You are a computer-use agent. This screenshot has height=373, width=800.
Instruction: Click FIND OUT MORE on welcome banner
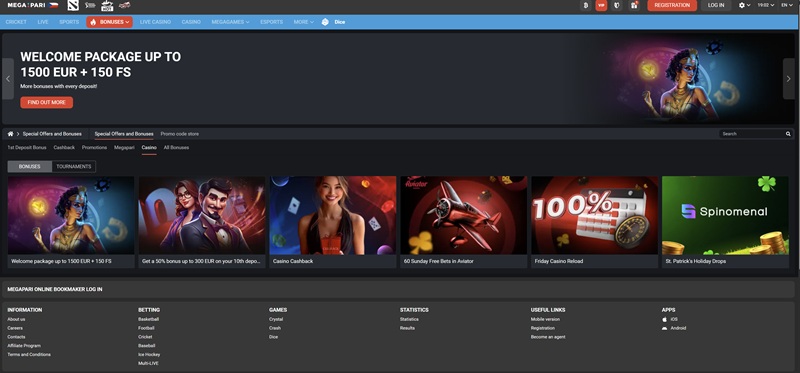click(x=46, y=103)
